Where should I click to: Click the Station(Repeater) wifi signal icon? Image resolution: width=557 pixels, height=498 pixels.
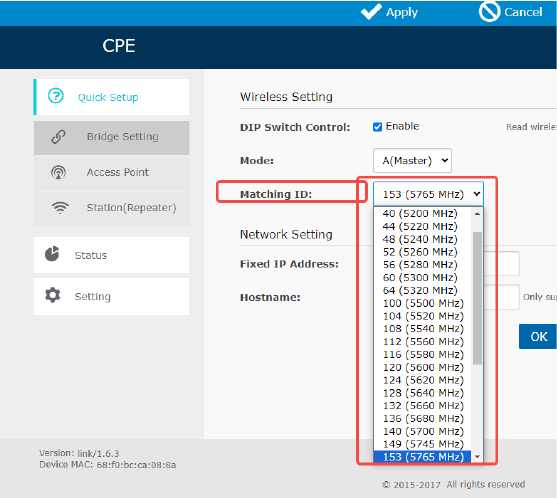[60, 207]
